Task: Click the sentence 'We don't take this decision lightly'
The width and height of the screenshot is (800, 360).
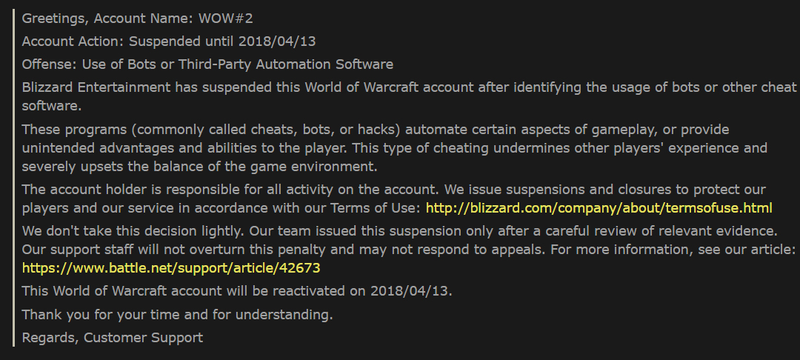Action: (133, 231)
